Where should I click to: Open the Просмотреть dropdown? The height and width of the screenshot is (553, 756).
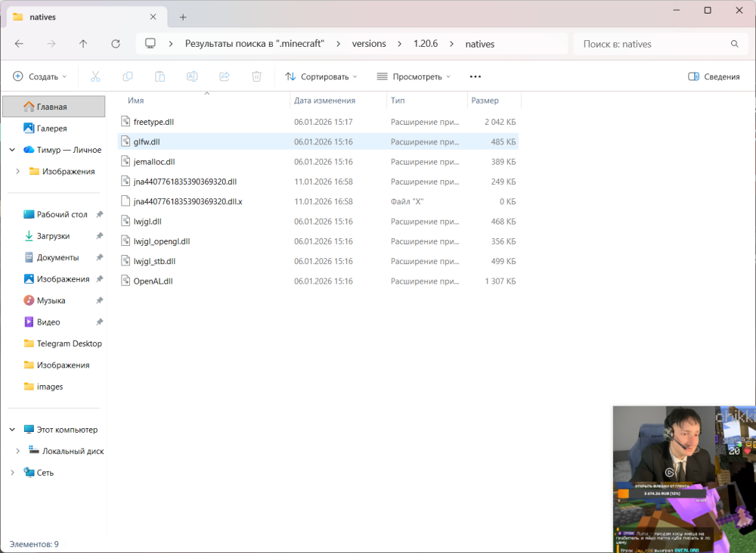(414, 76)
